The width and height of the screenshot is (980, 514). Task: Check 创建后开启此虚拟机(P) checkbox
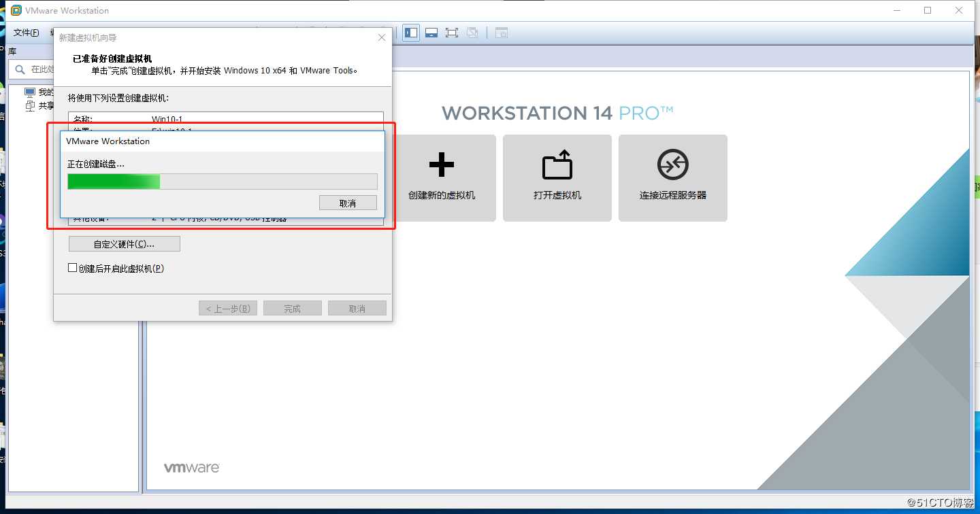point(73,268)
